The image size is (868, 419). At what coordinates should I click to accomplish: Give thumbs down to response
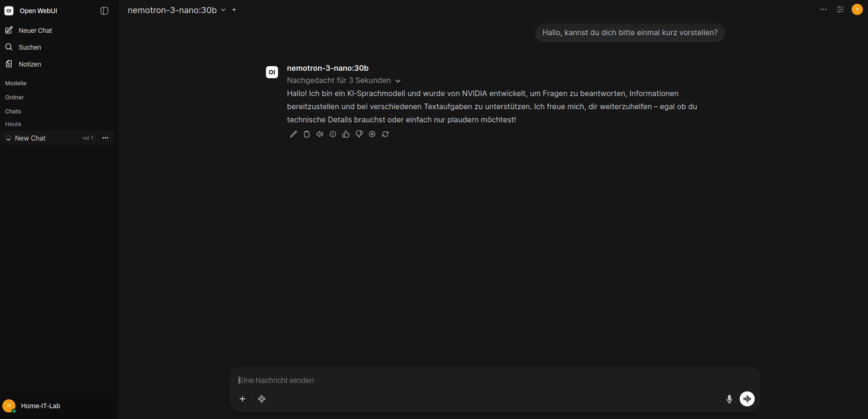pos(359,134)
